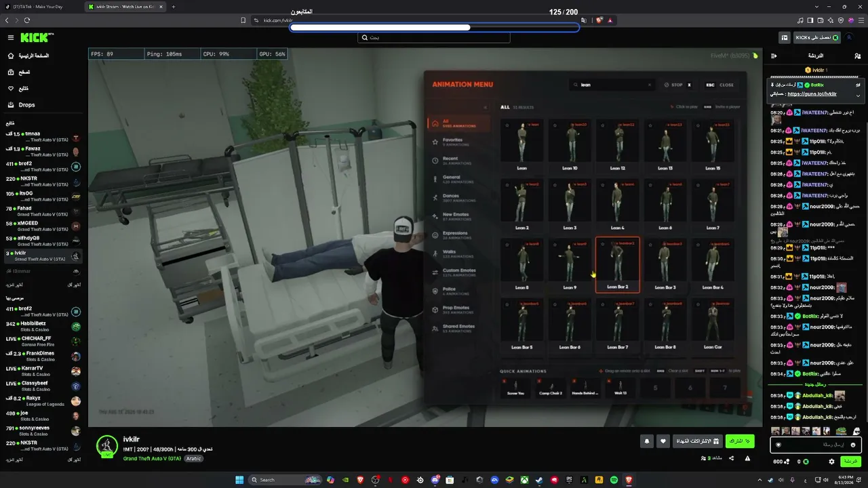Click the green Subscribe button

pos(740,441)
